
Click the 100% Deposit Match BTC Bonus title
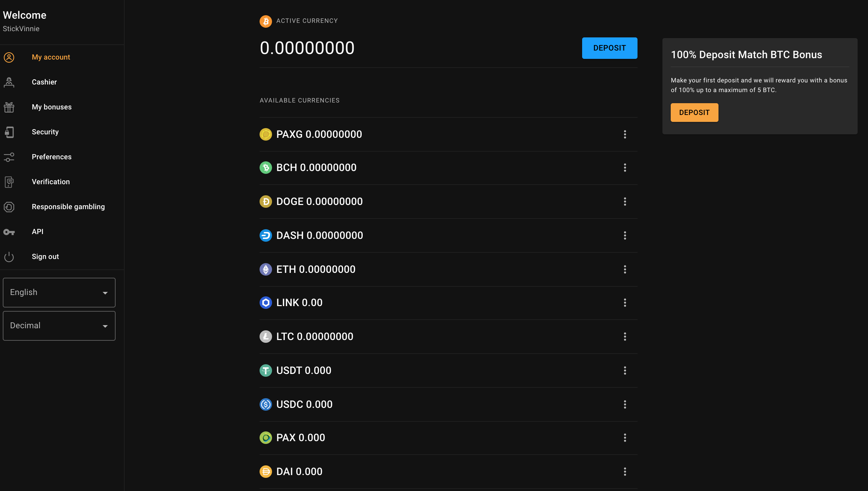tap(746, 55)
